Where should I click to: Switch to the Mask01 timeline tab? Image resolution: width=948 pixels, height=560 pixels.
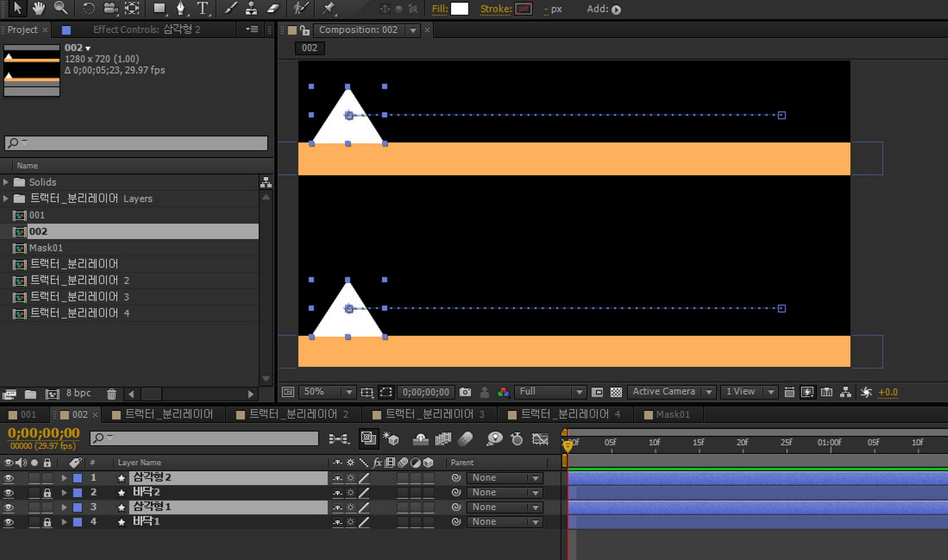[672, 415]
